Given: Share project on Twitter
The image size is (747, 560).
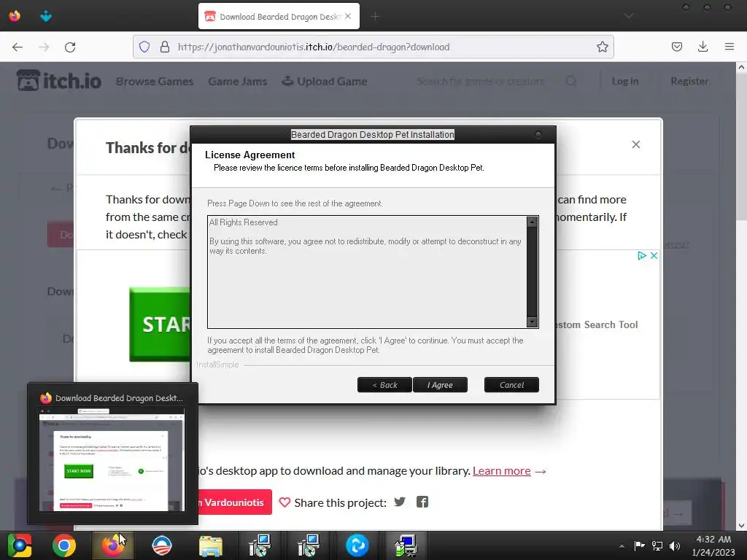Looking at the screenshot, I should point(400,502).
